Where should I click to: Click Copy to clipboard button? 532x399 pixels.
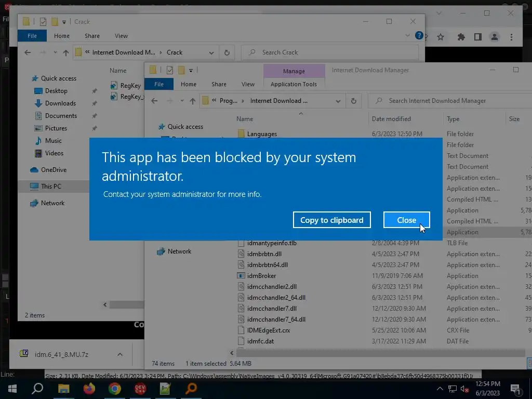coord(331,220)
